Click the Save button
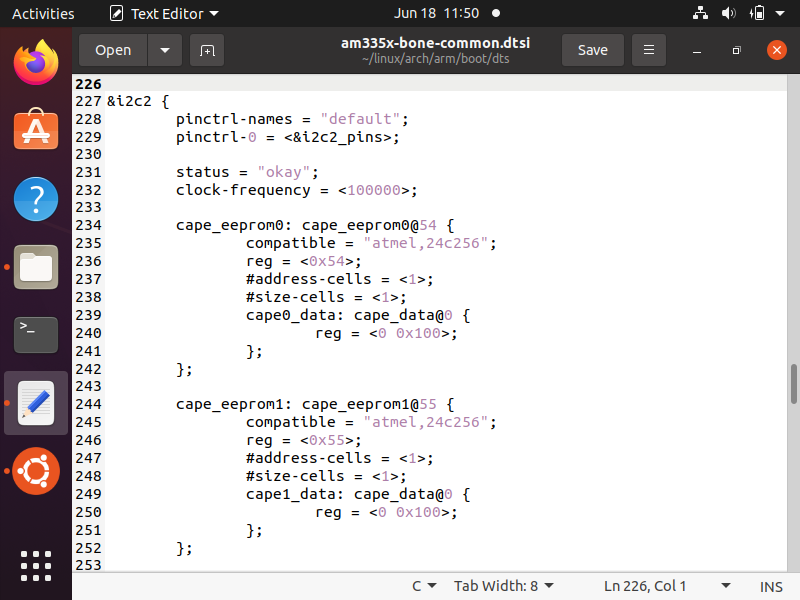 592,50
